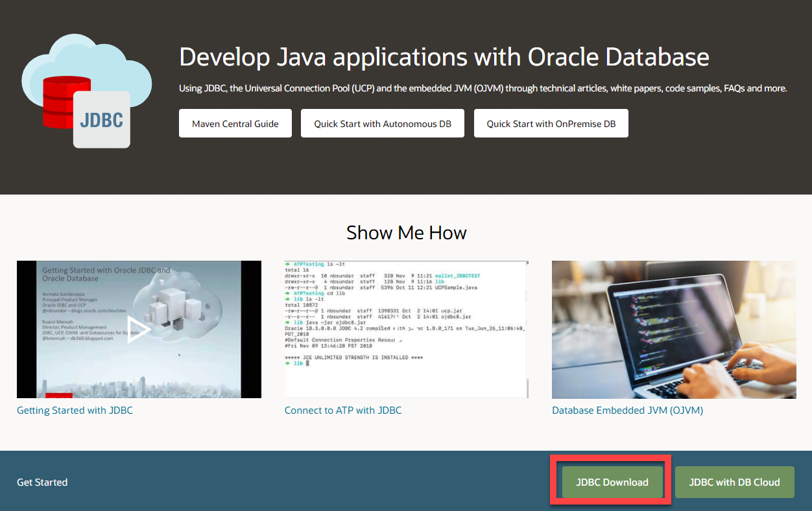
Task: Open Quick Start with OnPremise DB
Action: point(551,123)
